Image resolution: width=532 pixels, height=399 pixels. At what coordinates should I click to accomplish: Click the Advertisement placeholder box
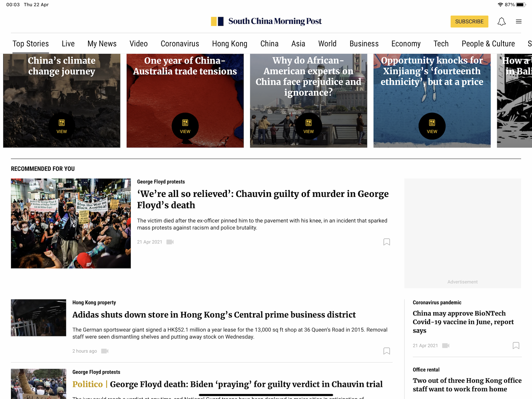click(463, 233)
